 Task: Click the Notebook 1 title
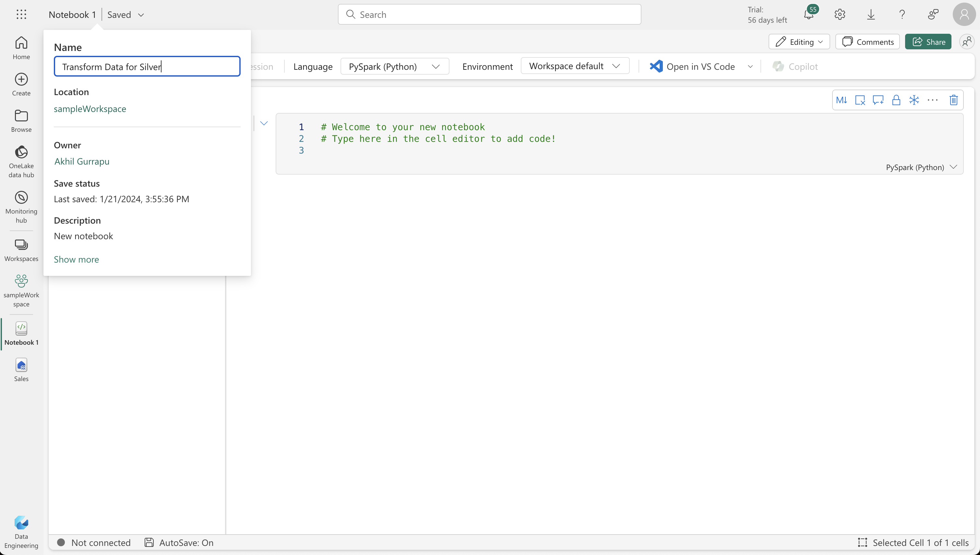pos(72,15)
